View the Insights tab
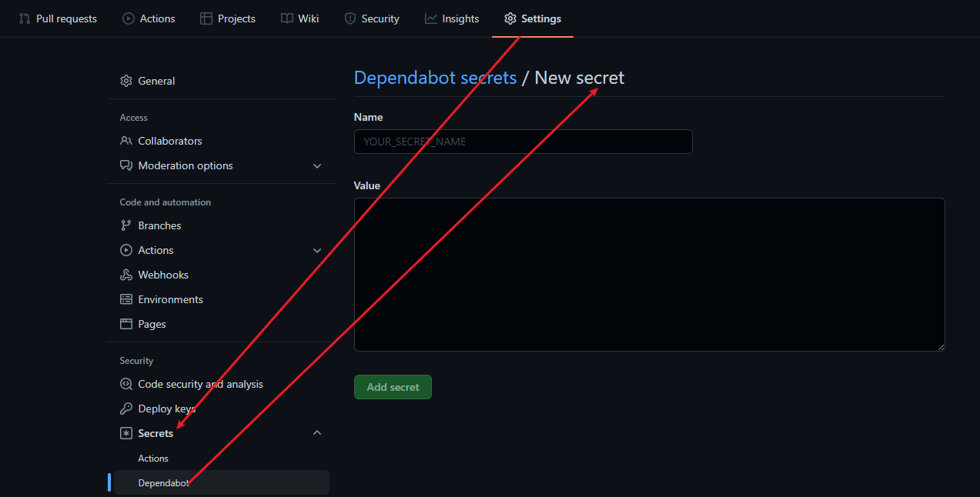This screenshot has height=497, width=980. coord(452,18)
